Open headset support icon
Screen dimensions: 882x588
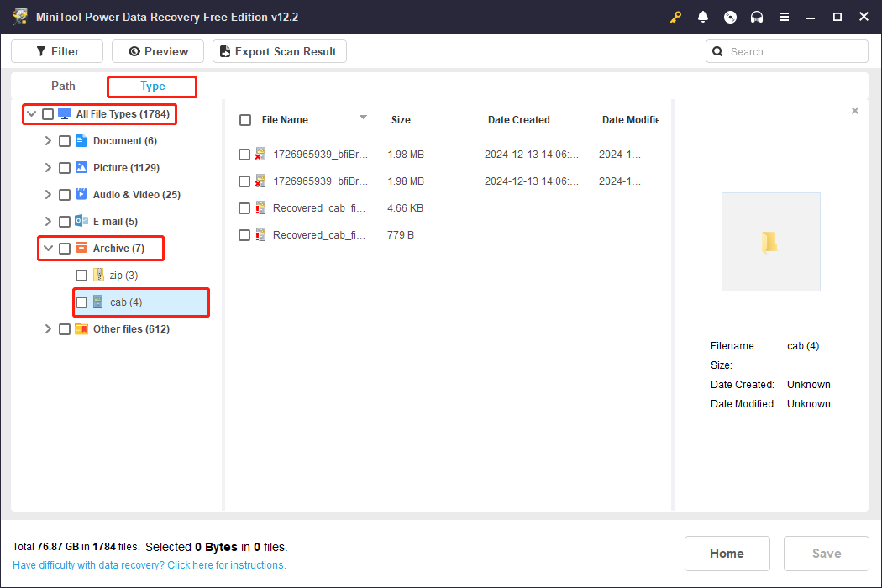pyautogui.click(x=757, y=17)
